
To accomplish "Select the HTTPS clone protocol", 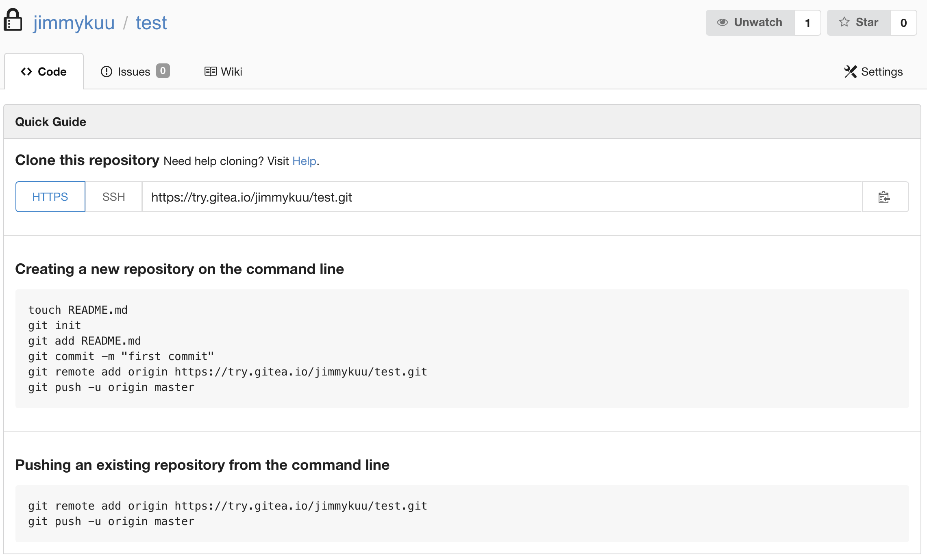I will click(x=50, y=197).
